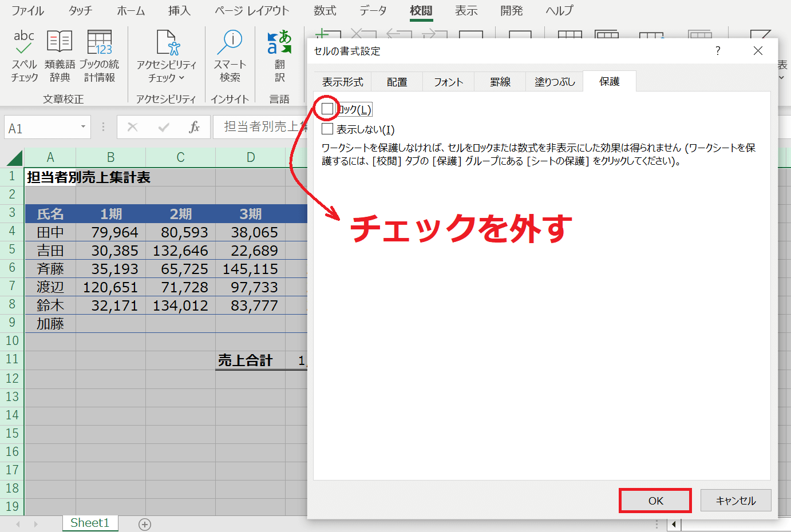Confirm the dialog with OK button
This screenshot has height=532, width=791.
pos(655,501)
